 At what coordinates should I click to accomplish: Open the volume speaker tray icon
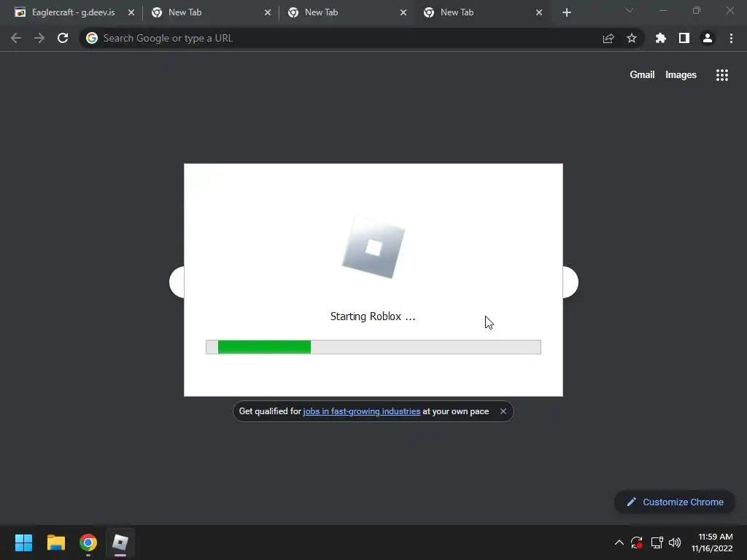click(675, 542)
